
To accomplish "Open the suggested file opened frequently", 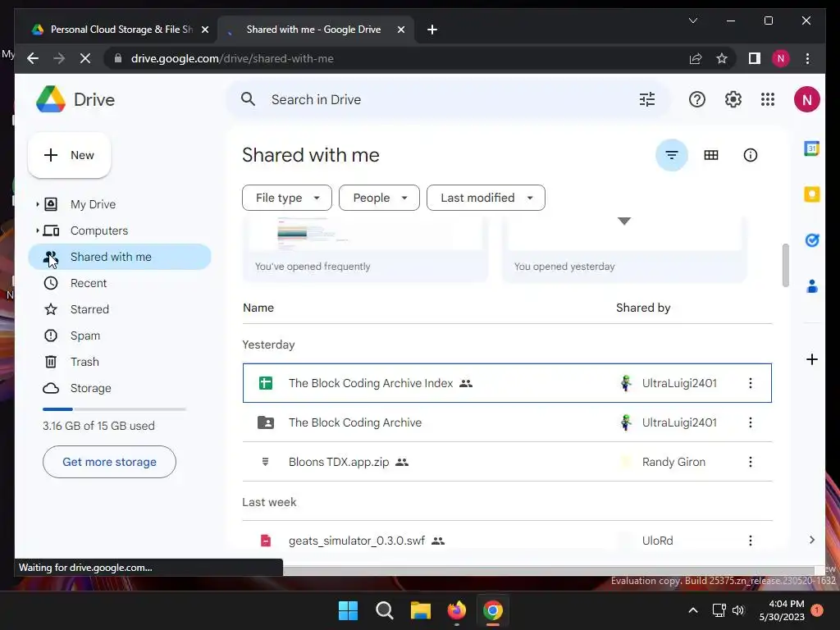I will 365,249.
